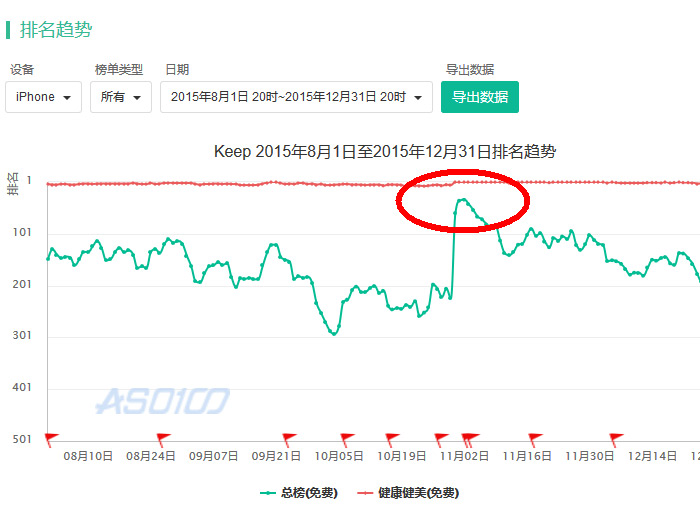This screenshot has width=700, height=508.
Task: Click the red flag above 10月19日
Action: [392, 439]
